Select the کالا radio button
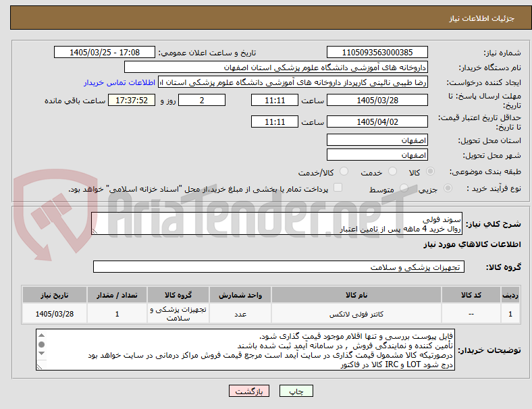The height and width of the screenshot is (409, 532). pyautogui.click(x=430, y=171)
